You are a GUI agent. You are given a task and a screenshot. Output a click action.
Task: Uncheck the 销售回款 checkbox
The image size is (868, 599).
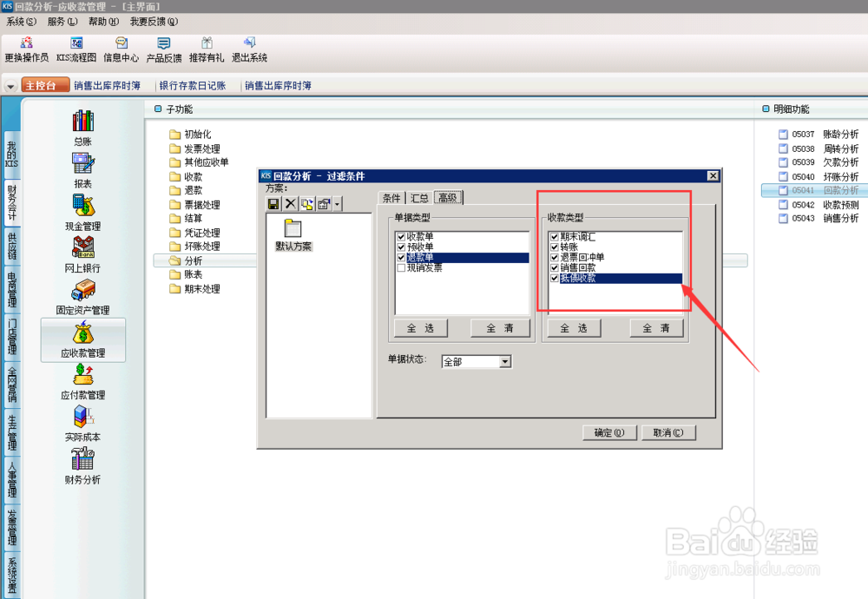(x=554, y=268)
